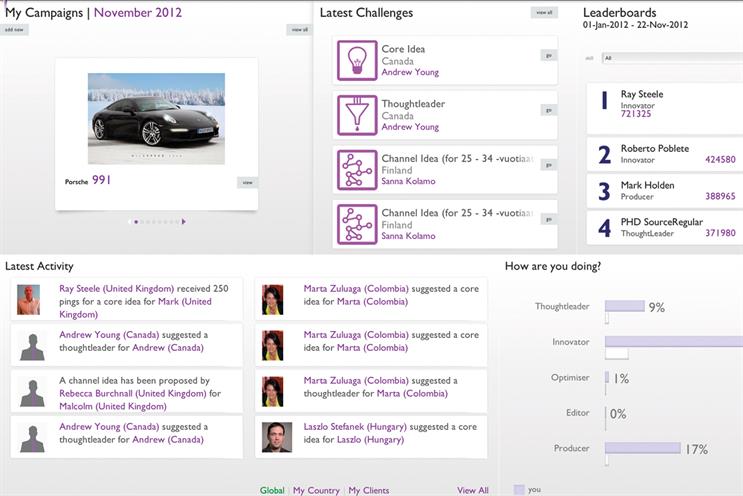Viewport: 743px width, 496px height.
Task: Open Mark (United Kingdom) link
Action: 135,308
